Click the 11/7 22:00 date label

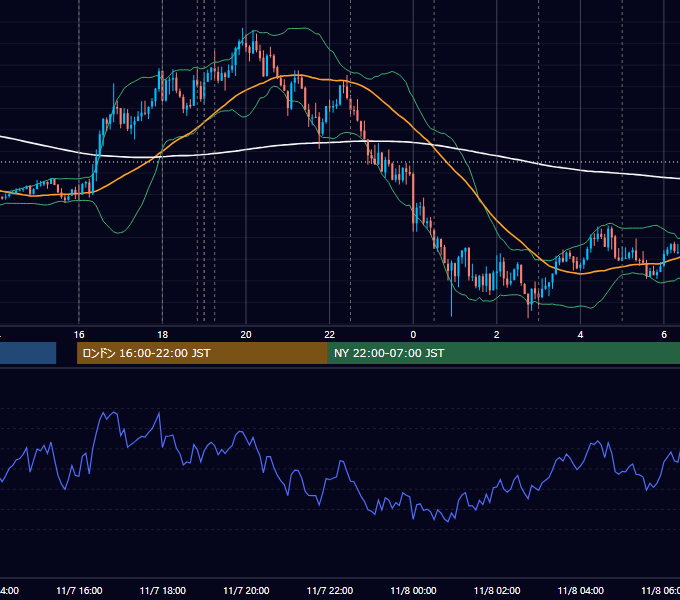(330, 590)
